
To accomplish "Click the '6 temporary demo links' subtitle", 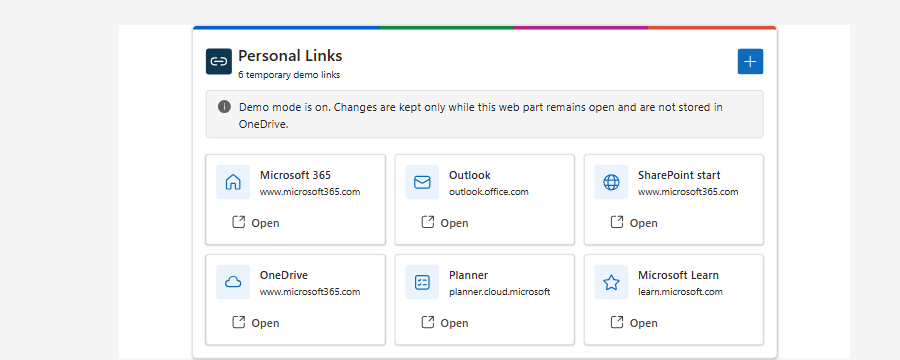I will (289, 75).
